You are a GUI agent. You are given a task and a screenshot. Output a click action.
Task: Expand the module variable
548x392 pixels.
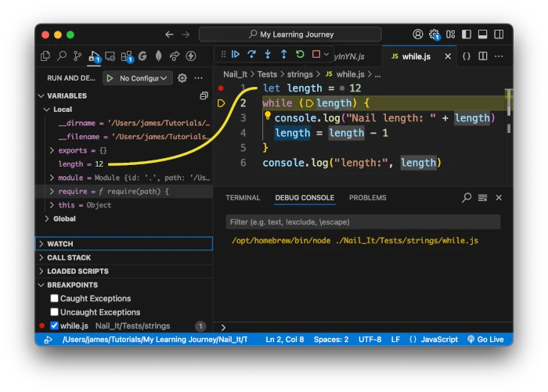[52, 178]
